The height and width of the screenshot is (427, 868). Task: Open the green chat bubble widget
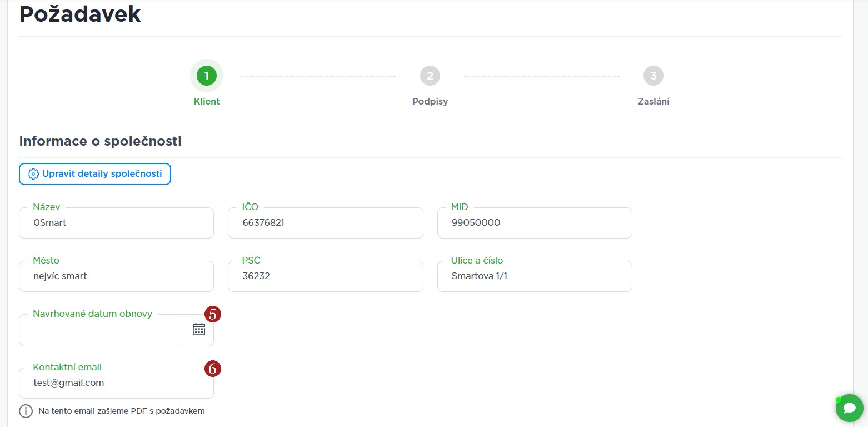849,408
